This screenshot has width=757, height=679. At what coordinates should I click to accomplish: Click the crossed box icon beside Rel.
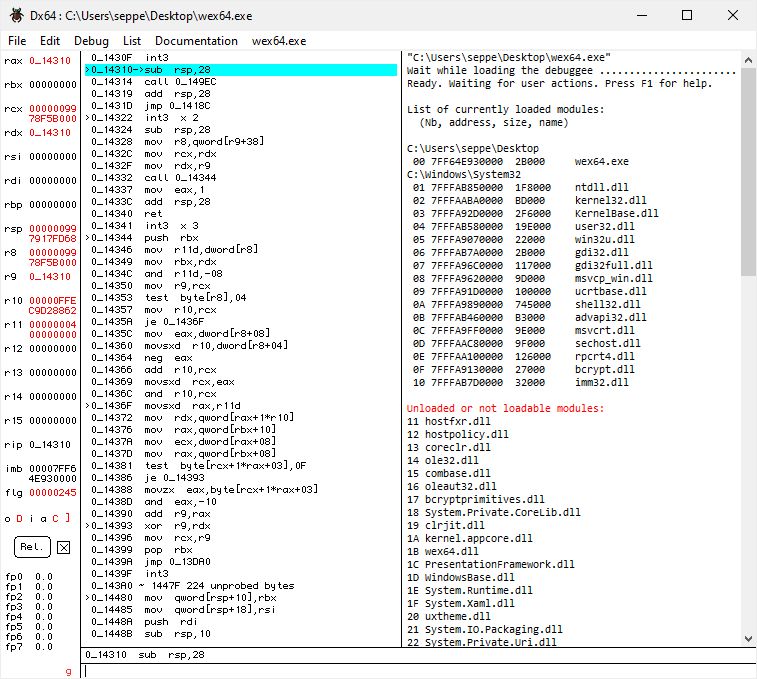pyautogui.click(x=63, y=547)
